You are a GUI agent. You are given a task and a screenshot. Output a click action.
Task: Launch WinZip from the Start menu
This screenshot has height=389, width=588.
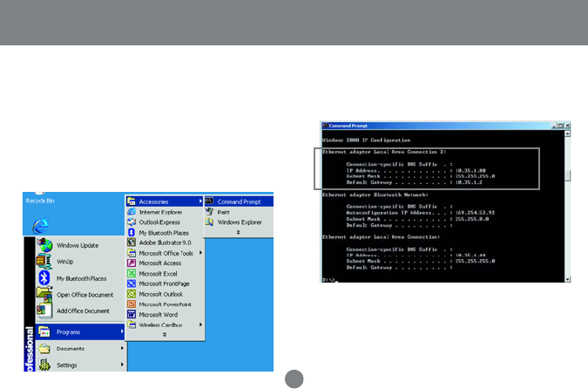80,262
